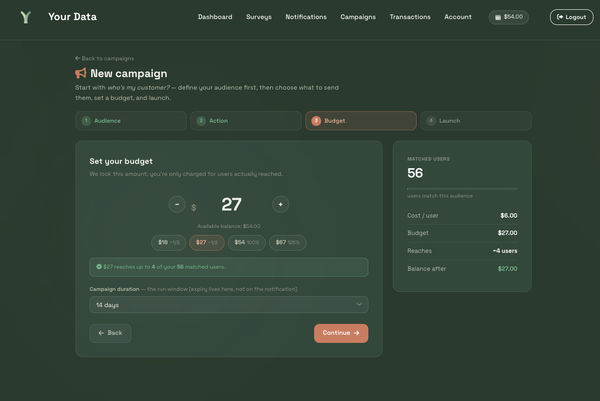Click the Reaches ~4 users value
This screenshot has height=401, width=600.
[x=505, y=251]
